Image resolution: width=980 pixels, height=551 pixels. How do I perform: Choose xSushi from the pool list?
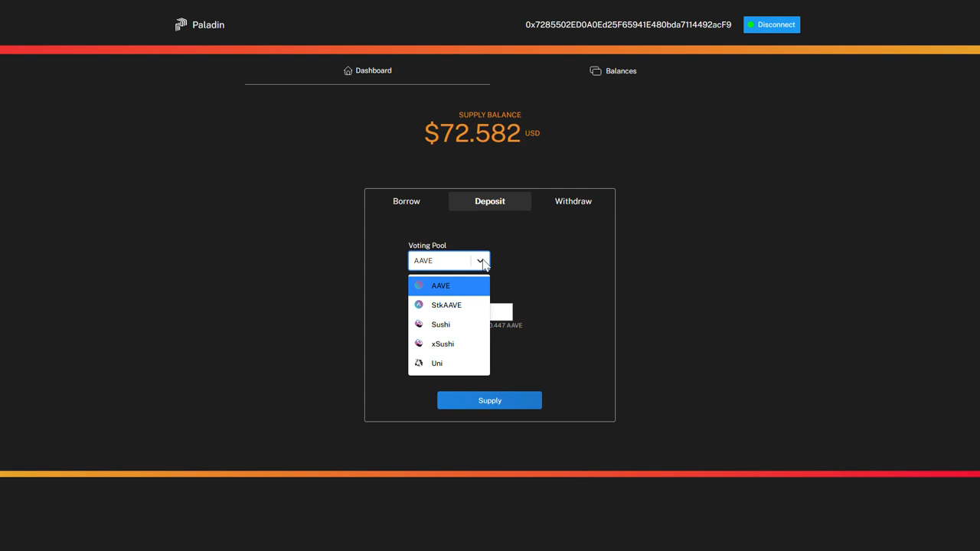[x=449, y=344]
